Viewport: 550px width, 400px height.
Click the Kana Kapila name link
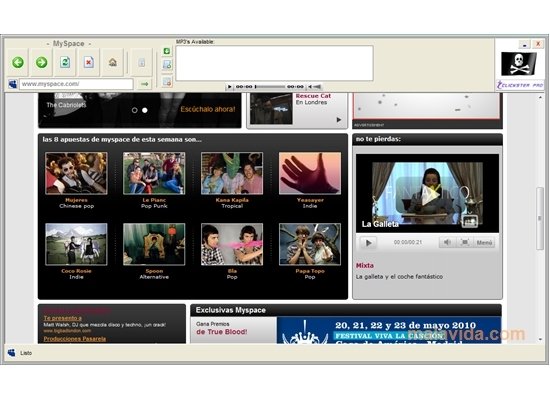[x=232, y=200]
